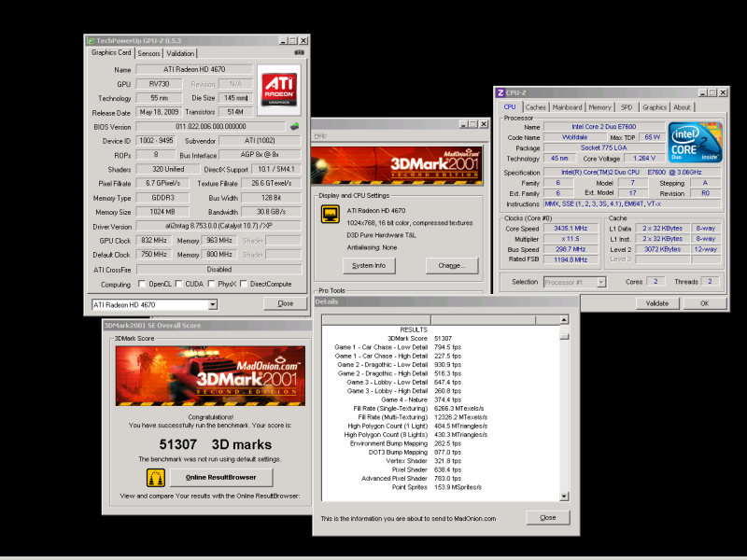
Task: Open the Help menu in 3DMark window
Action: pos(320,135)
